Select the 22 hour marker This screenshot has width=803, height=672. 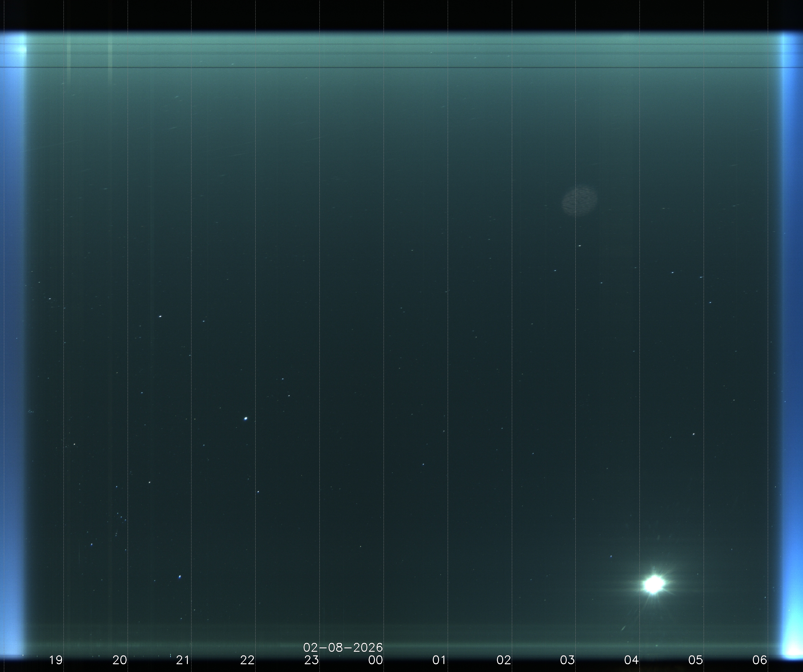[247, 660]
